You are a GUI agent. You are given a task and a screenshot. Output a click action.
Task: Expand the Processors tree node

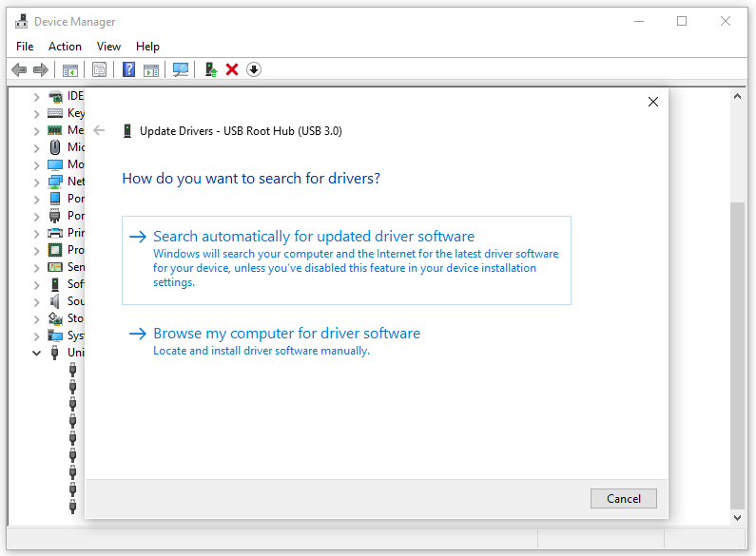(x=37, y=250)
